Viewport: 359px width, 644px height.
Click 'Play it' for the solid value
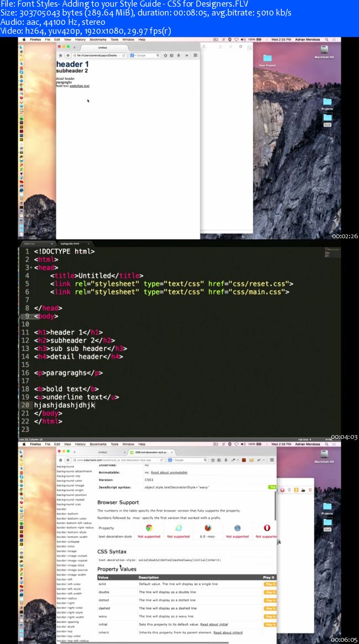270,584
